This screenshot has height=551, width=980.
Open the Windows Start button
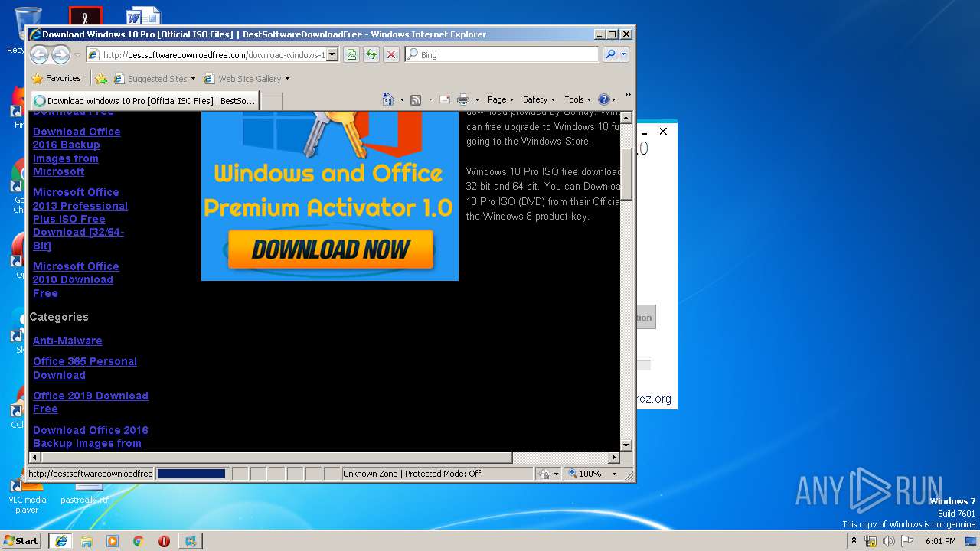[21, 540]
